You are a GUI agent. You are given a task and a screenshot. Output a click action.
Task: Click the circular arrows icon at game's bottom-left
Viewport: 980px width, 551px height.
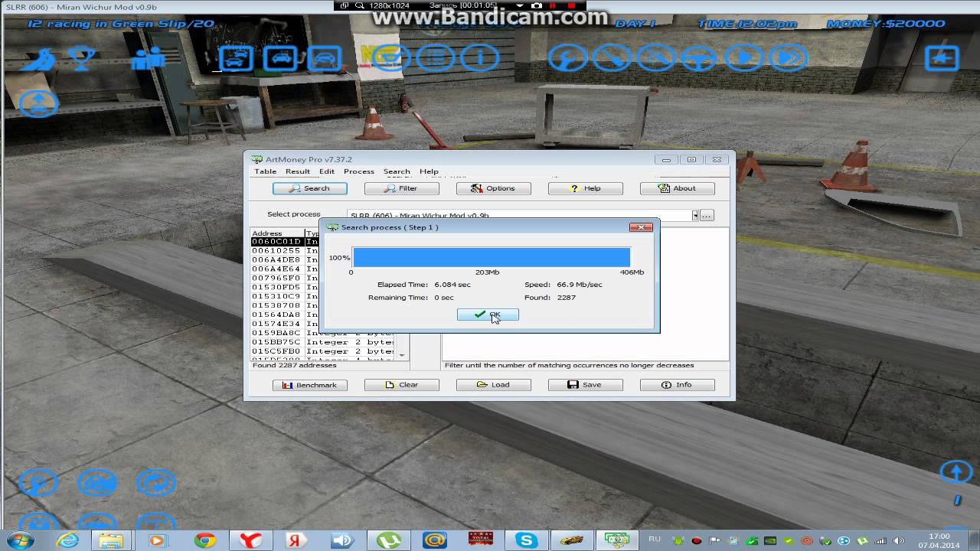coord(155,483)
